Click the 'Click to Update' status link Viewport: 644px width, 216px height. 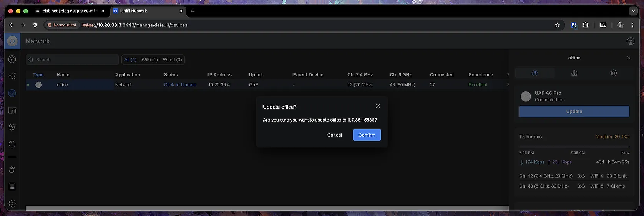(180, 85)
